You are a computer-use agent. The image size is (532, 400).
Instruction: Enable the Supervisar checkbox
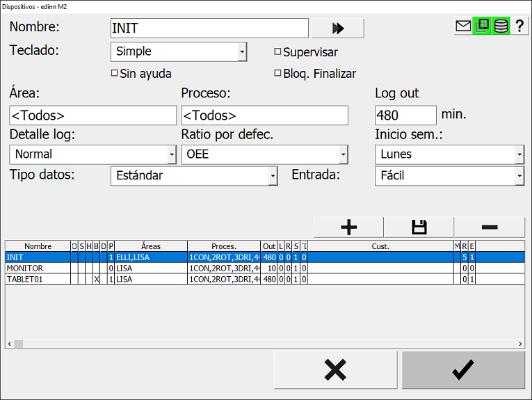[x=278, y=51]
